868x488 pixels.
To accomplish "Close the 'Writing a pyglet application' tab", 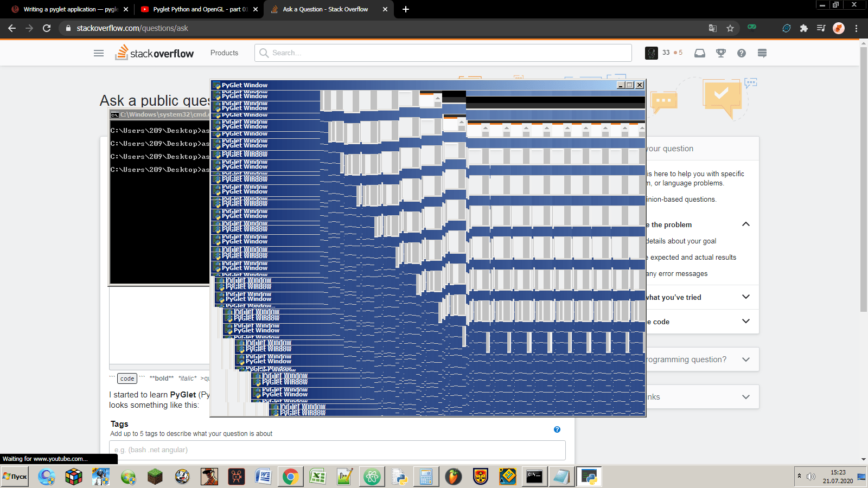I will click(126, 9).
